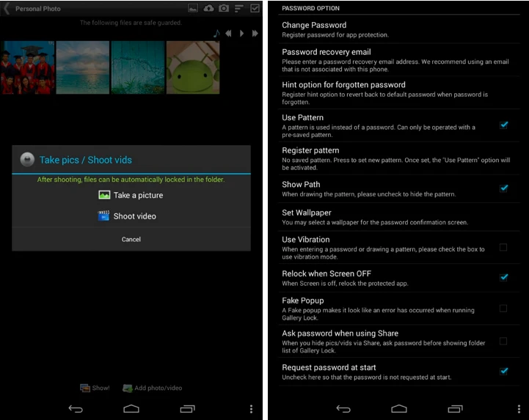Cancel the Take pics dialog

click(131, 240)
